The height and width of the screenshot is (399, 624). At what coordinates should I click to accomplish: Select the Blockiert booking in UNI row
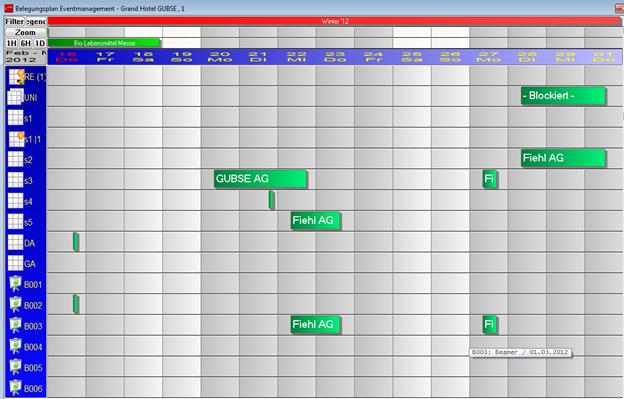(x=564, y=96)
